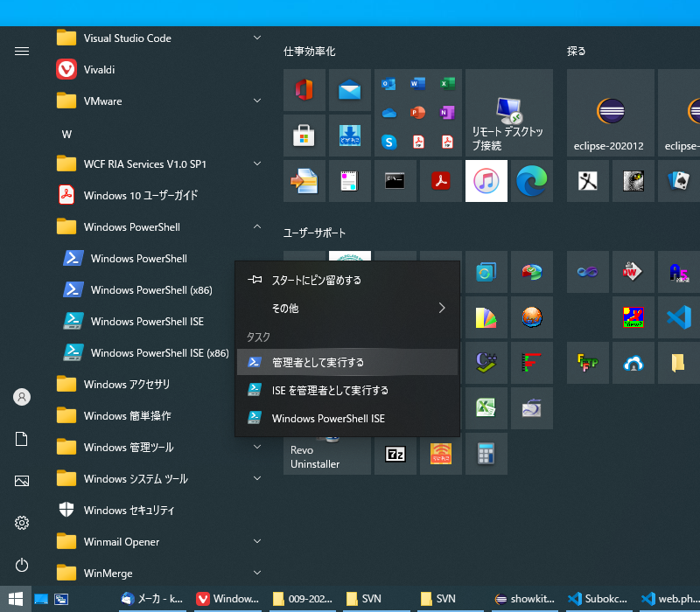Open the Mail tile

(x=349, y=90)
